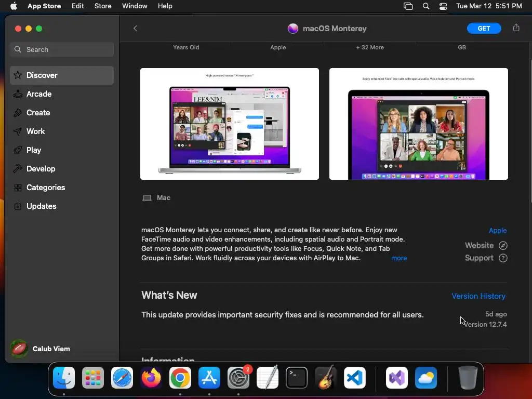Click Calub Viem account avatar

click(x=19, y=349)
